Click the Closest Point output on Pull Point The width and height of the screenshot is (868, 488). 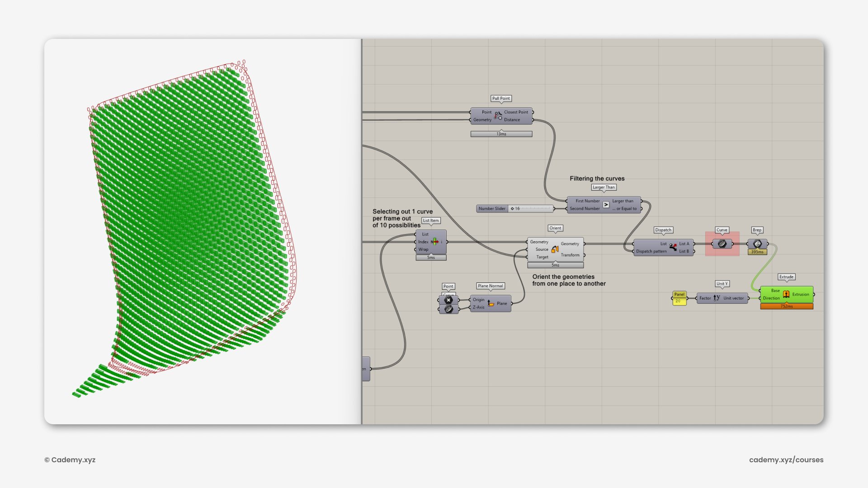click(516, 112)
